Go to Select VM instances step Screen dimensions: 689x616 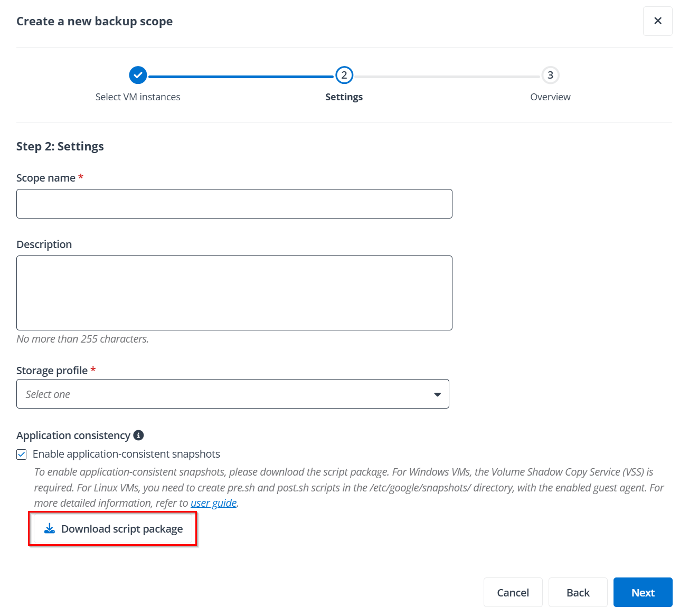pos(138,97)
